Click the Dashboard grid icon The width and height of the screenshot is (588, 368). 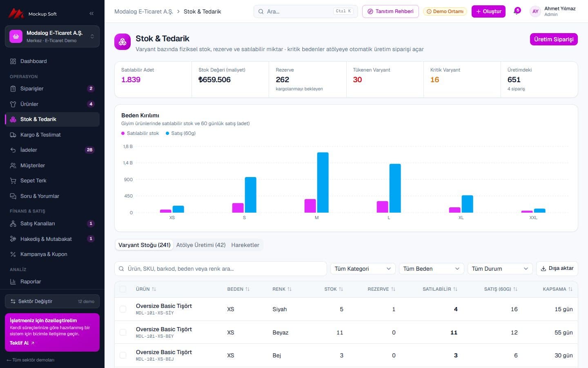pyautogui.click(x=13, y=61)
